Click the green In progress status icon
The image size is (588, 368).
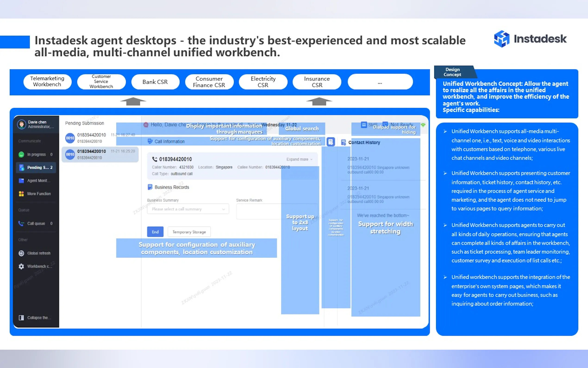pyautogui.click(x=21, y=154)
